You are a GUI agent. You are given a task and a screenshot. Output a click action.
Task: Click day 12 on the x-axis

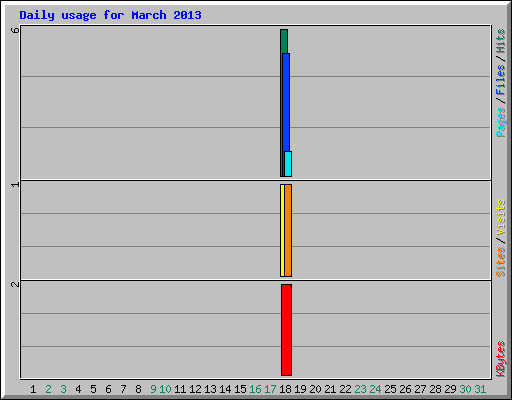195,389
